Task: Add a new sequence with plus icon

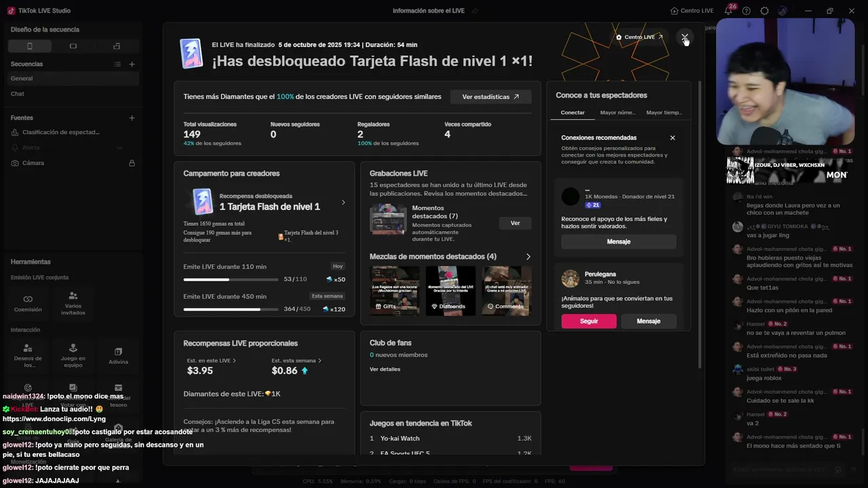Action: (132, 64)
